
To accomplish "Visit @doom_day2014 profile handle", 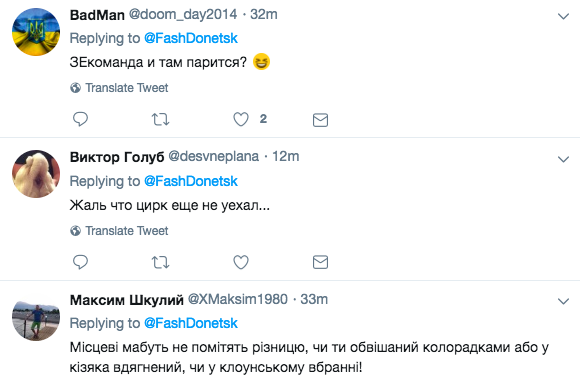I will point(183,15).
